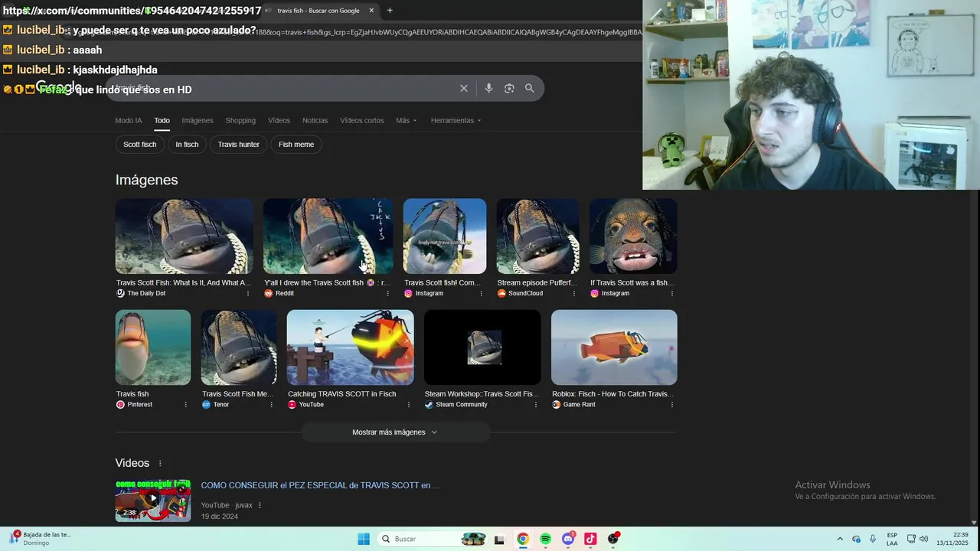The height and width of the screenshot is (551, 980).
Task: Expand the 'Más' search filter dropdown
Action: [x=407, y=121]
